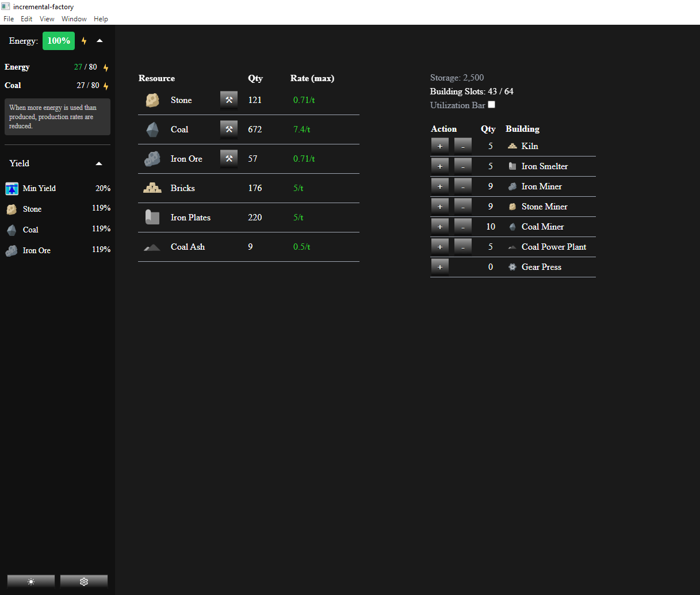Click the Min Yield icon in sidebar
The width and height of the screenshot is (700, 595).
coord(12,188)
